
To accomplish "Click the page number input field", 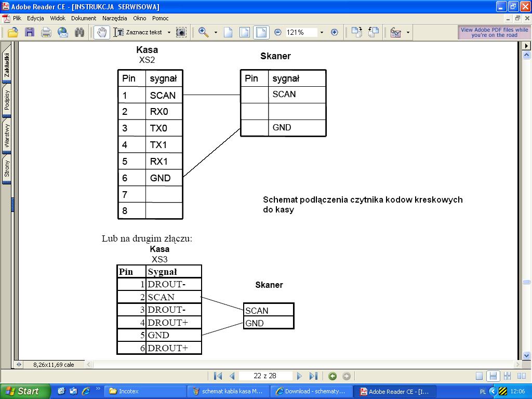I will pos(265,376).
